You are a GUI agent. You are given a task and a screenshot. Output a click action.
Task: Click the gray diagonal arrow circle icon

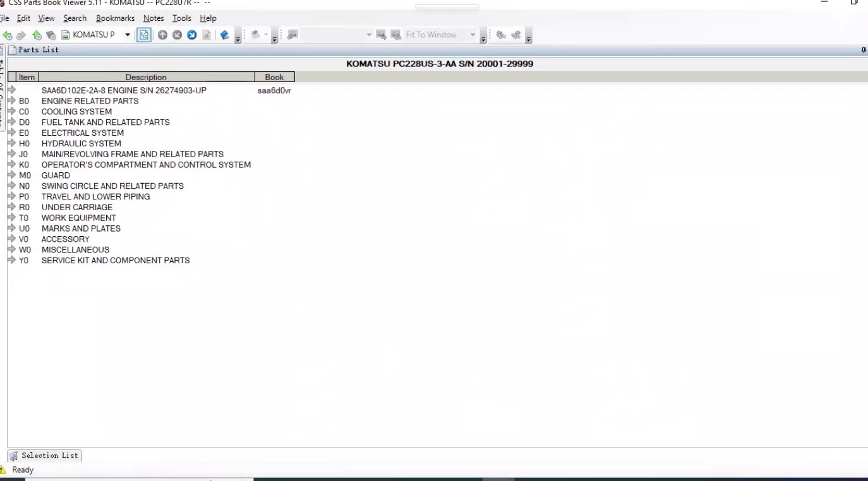pos(177,35)
